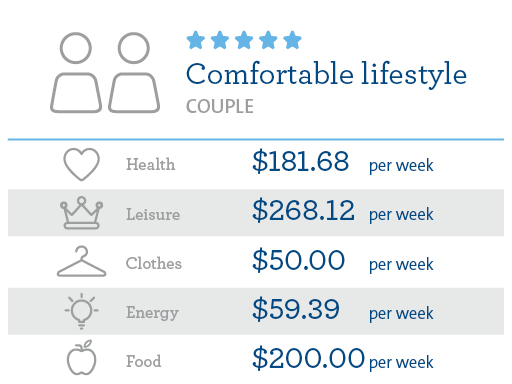Click the Clothes hanger icon
This screenshot has height=384, width=512.
coord(81,262)
